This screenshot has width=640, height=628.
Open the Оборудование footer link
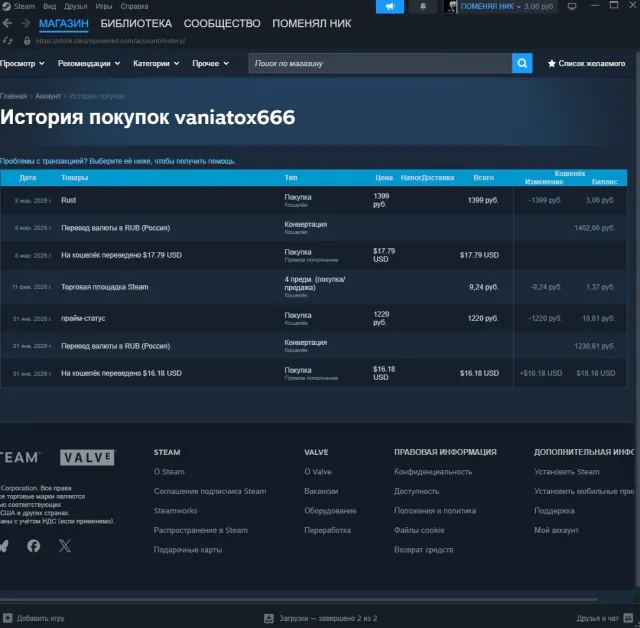pos(330,511)
